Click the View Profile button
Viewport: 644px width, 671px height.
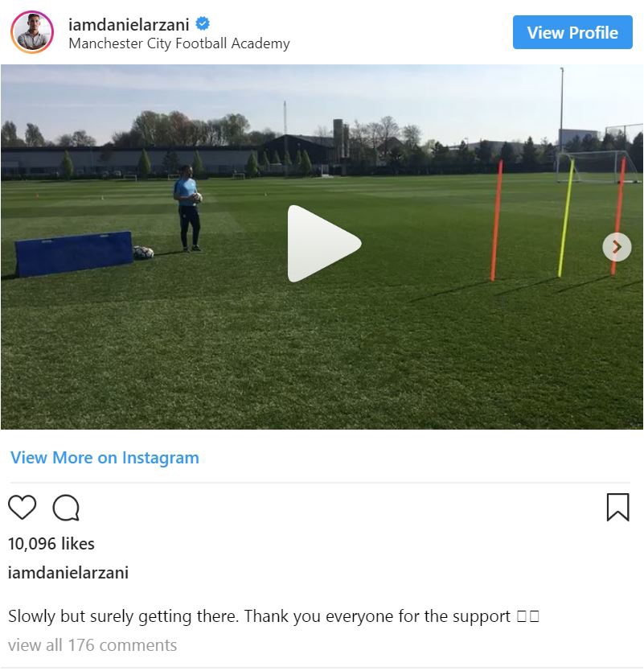(572, 32)
